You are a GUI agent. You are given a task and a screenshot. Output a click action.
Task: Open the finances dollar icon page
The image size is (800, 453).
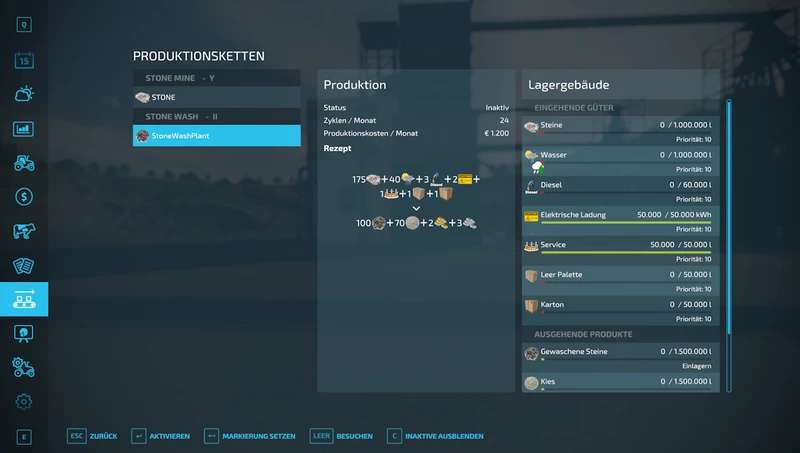pyautogui.click(x=24, y=197)
